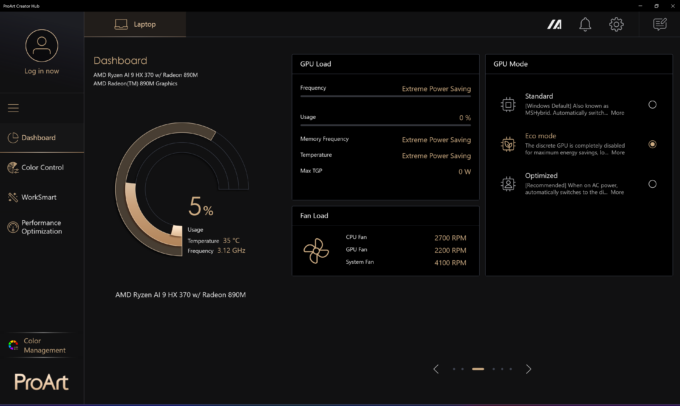This screenshot has height=406, width=680.
Task: Click the laptop icon in the Laptop tab
Action: 121,24
